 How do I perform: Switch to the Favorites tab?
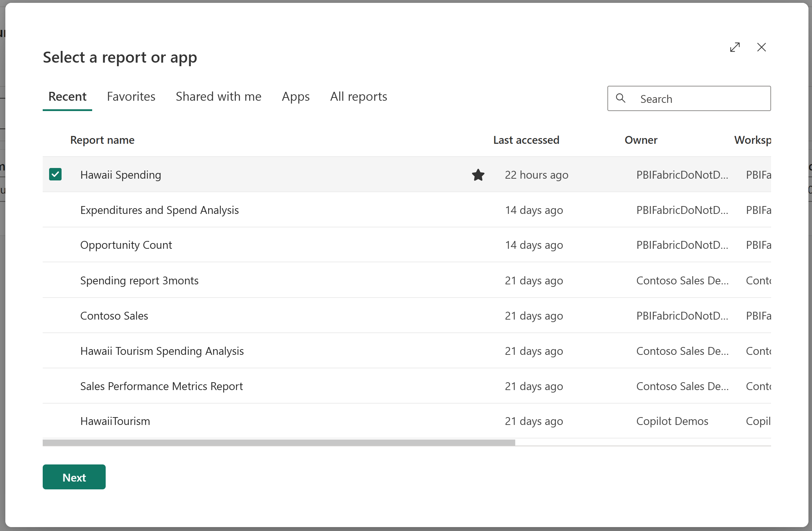131,96
